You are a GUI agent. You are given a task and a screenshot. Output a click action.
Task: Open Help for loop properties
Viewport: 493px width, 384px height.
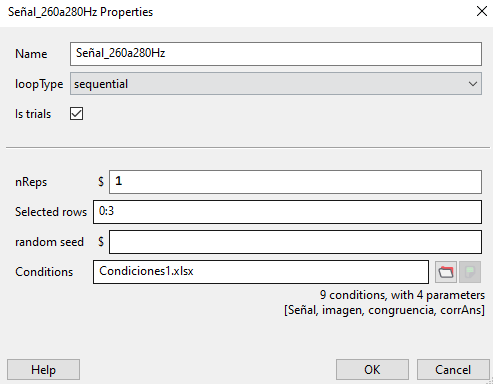click(x=43, y=370)
